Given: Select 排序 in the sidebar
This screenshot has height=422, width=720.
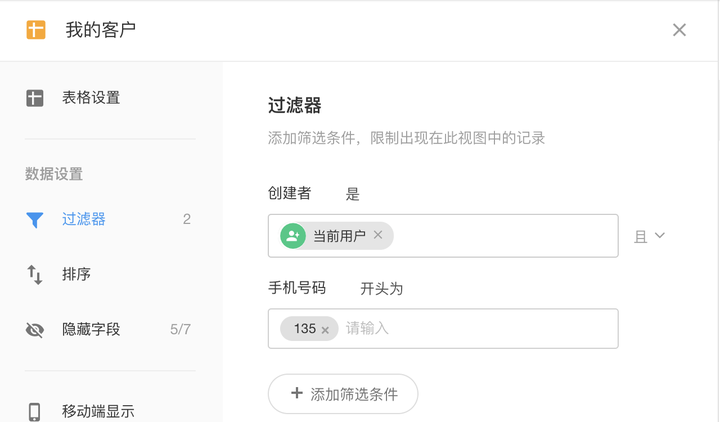Looking at the screenshot, I should pyautogui.click(x=77, y=274).
